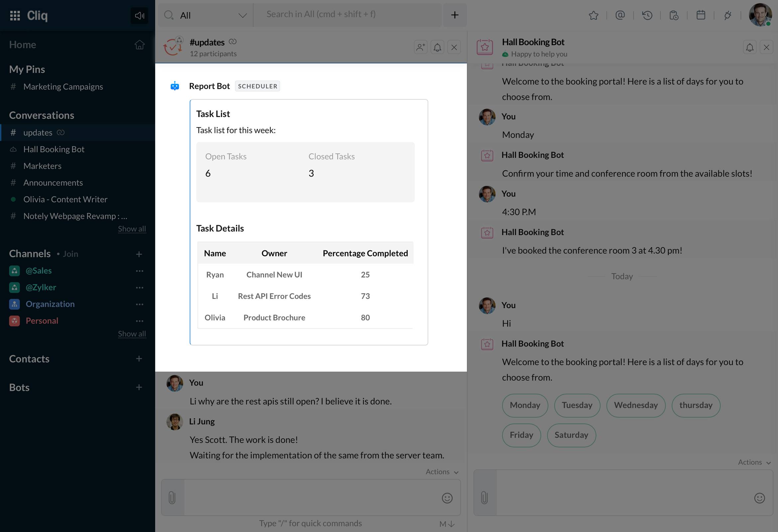
Task: Open user profile avatar in top bar
Action: (760, 15)
